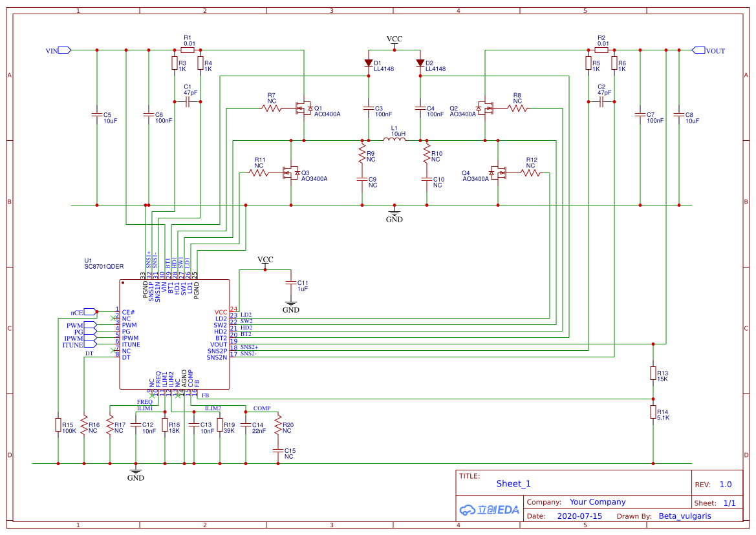Image resolution: width=756 pixels, height=535 pixels.
Task: Click the AO3400A MOSFET Q1 symbol
Action: tap(304, 109)
